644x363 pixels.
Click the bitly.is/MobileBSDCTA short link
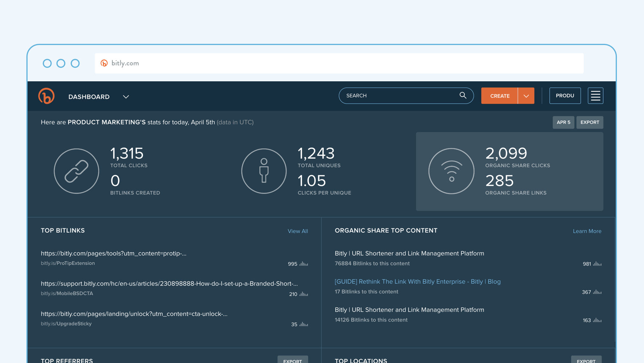click(67, 293)
